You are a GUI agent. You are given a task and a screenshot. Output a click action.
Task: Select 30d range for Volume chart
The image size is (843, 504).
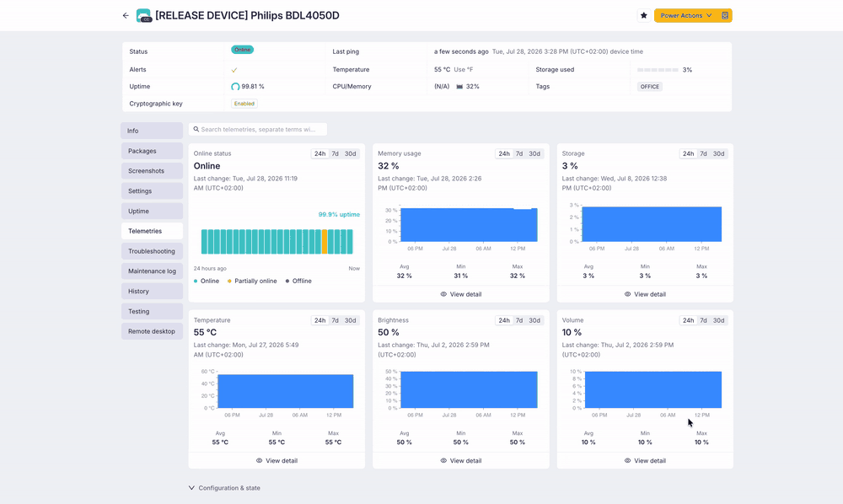[x=719, y=320]
